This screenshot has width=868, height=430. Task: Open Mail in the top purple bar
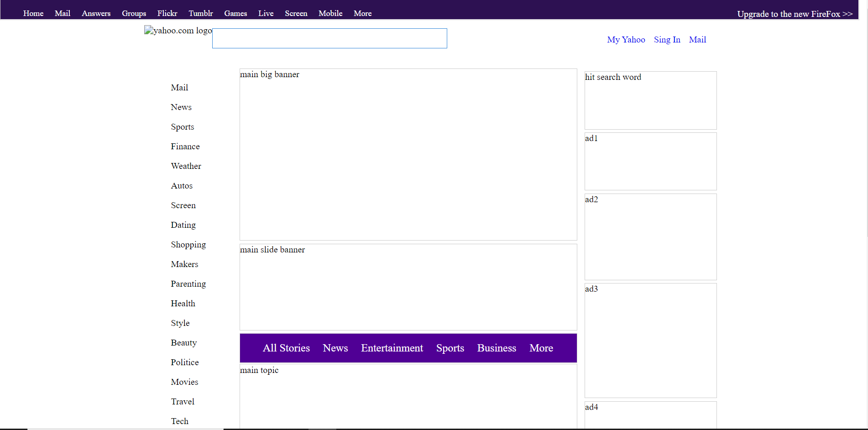(x=63, y=13)
